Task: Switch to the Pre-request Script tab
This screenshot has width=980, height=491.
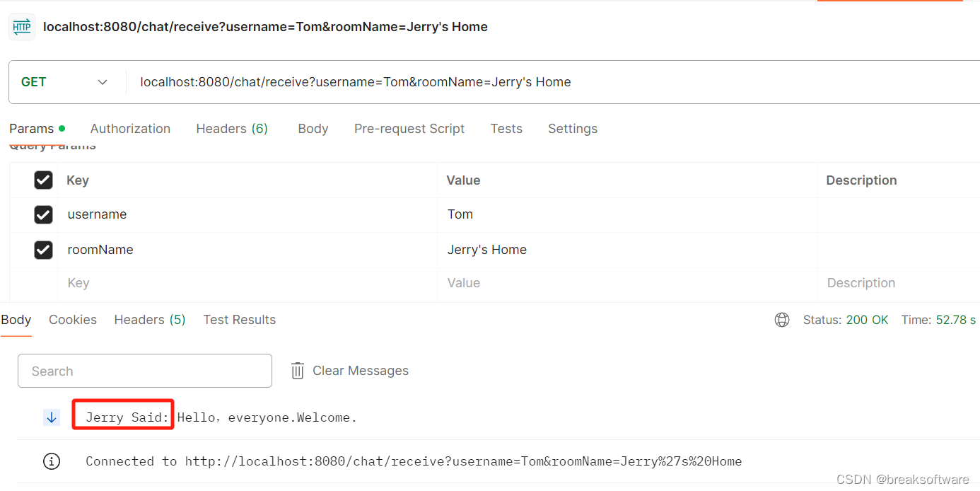Action: 409,129
